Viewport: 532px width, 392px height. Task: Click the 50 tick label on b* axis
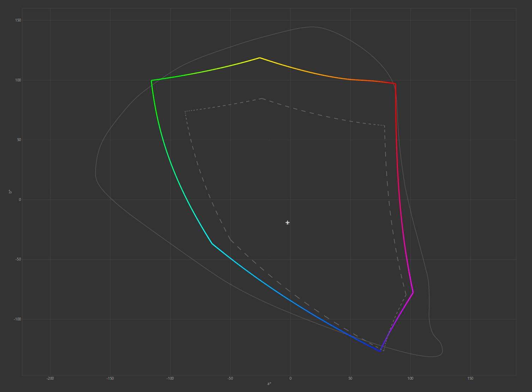pos(18,140)
